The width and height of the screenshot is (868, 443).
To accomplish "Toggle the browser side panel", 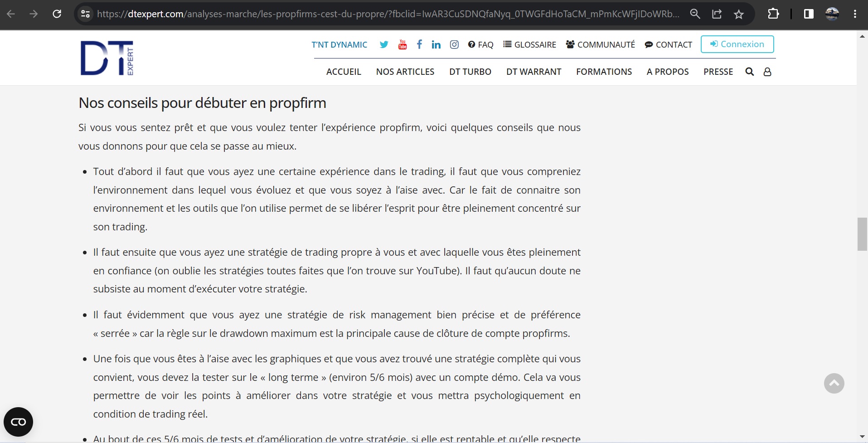I will click(809, 14).
